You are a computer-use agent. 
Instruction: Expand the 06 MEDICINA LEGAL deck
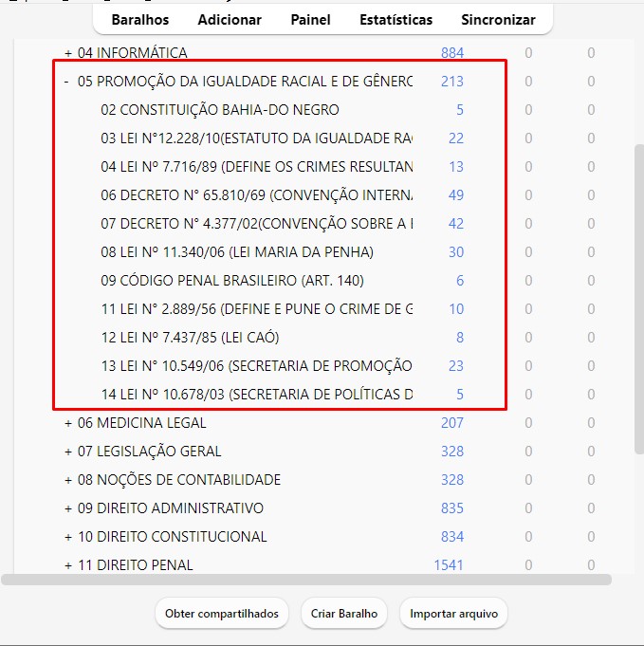click(68, 423)
